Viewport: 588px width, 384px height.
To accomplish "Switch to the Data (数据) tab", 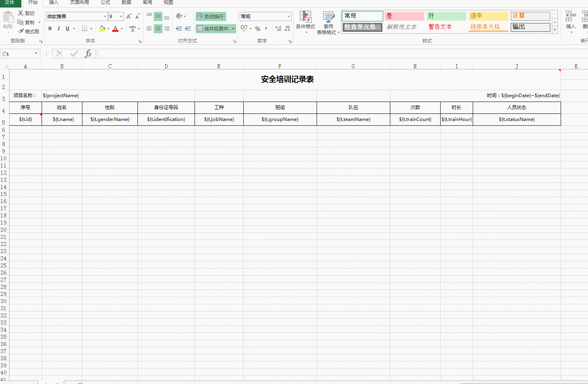I will click(x=126, y=2).
